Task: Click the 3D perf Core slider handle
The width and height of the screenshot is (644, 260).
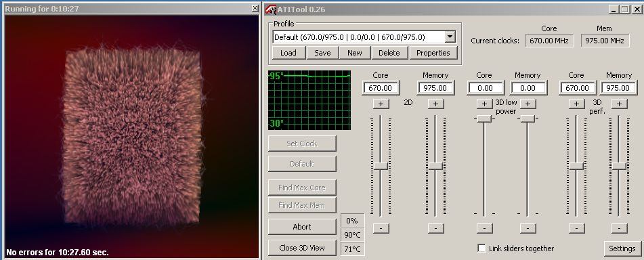Action: (x=577, y=166)
